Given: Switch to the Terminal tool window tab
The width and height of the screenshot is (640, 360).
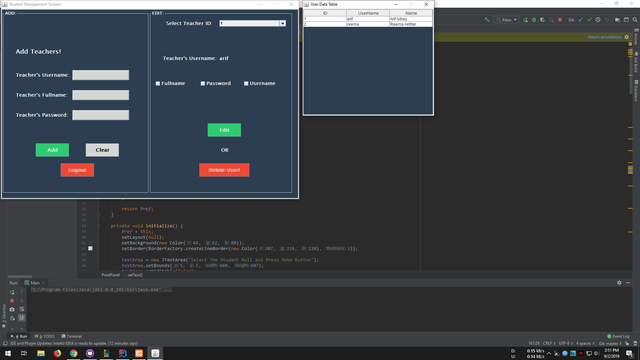Looking at the screenshot, I should click(71, 336).
